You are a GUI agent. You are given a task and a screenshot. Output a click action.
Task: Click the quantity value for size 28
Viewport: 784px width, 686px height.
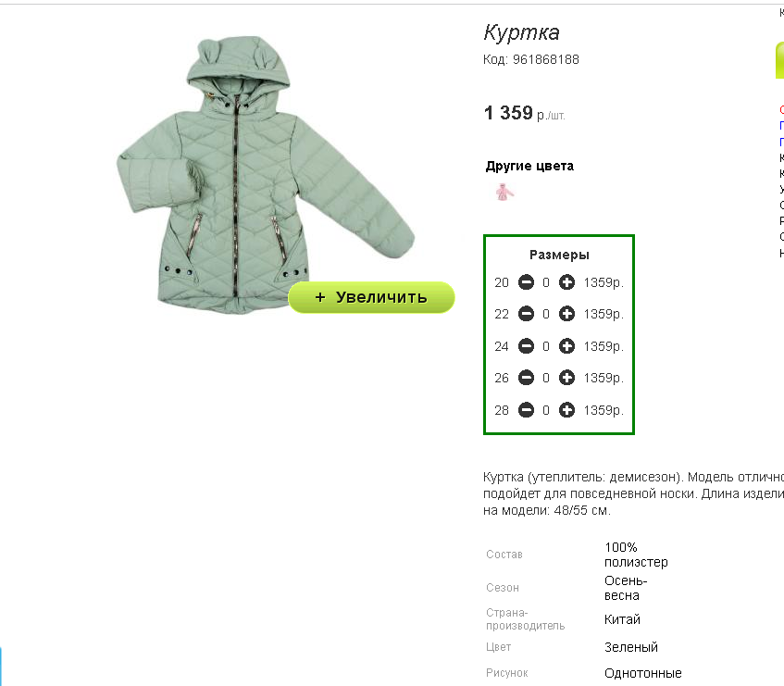click(x=546, y=410)
